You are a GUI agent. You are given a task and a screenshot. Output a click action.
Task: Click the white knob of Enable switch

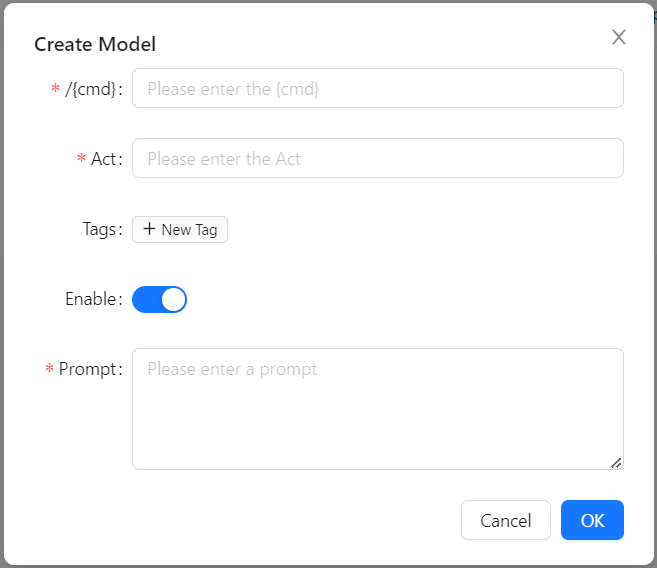pyautogui.click(x=173, y=299)
